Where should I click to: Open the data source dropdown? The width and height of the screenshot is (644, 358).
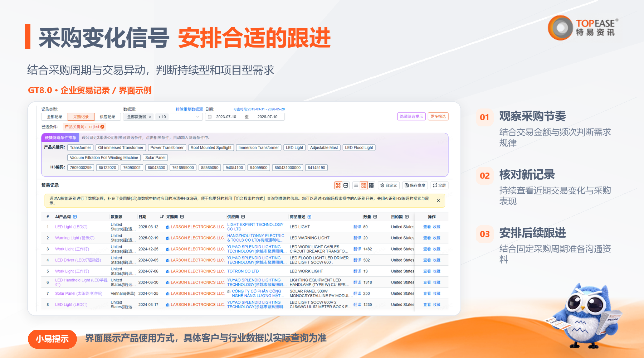coord(197,117)
